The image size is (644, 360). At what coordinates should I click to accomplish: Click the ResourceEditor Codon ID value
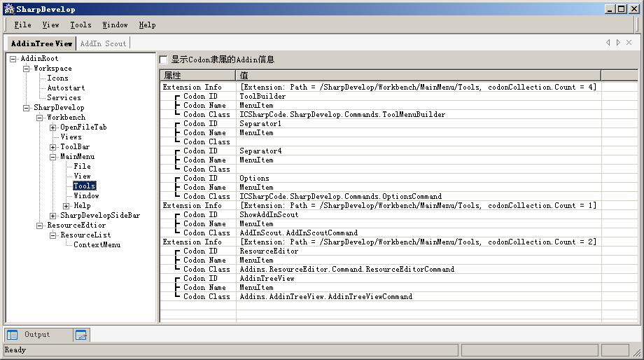click(419, 251)
